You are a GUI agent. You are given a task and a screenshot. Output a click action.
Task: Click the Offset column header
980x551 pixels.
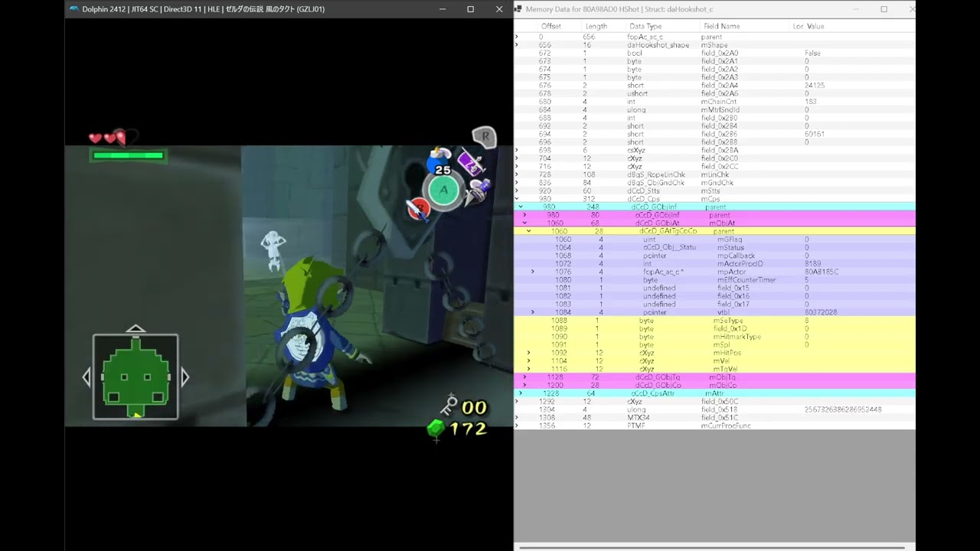click(x=550, y=26)
